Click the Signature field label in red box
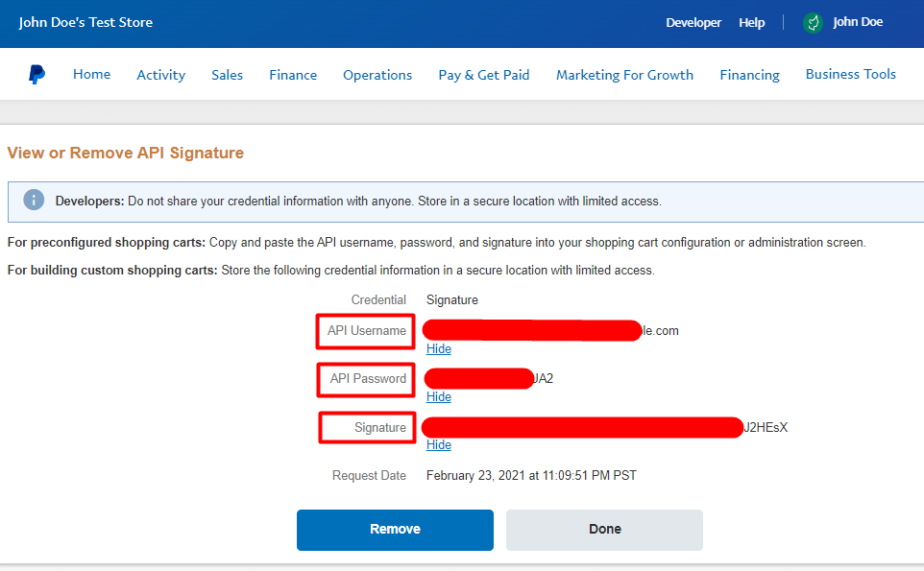Screen dimensions: 924x571 (380, 427)
